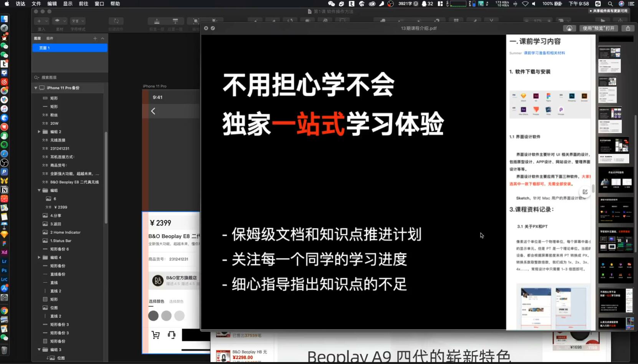Open the 前往 menu
The width and height of the screenshot is (638, 364).
[83, 3]
